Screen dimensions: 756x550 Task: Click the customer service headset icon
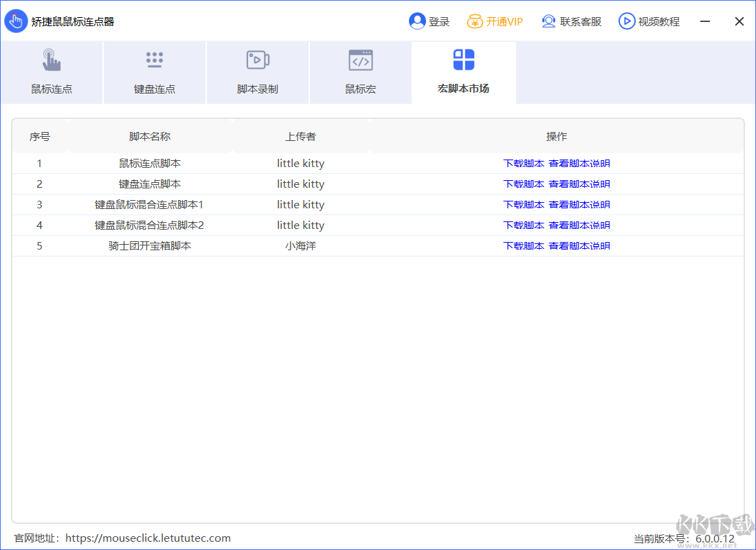pos(548,21)
